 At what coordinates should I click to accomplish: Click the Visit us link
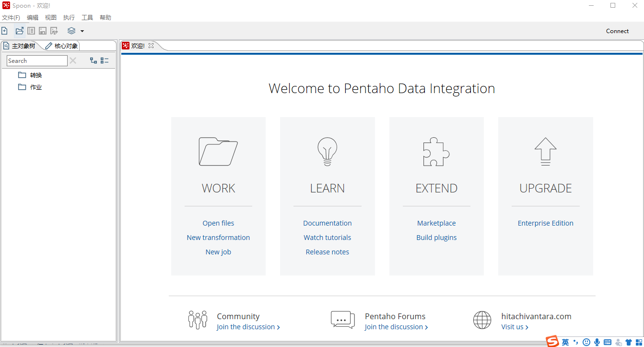[x=515, y=327]
